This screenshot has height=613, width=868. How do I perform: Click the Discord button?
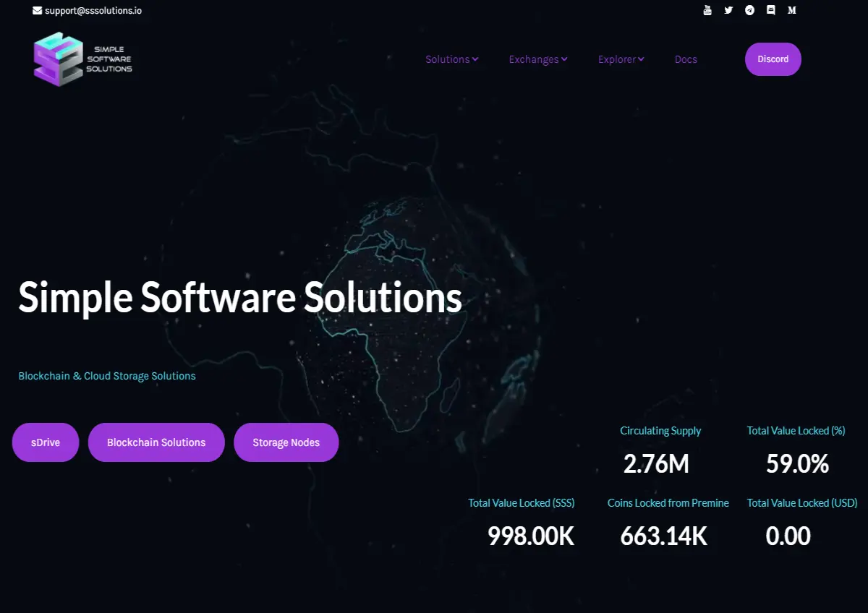773,59
